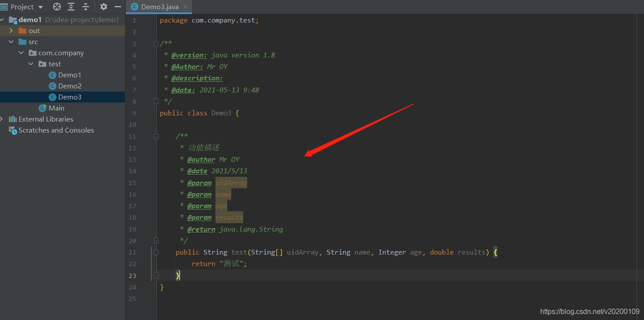Click the return statement string "测试"
Image resolution: width=644 pixels, height=320 pixels.
point(231,264)
